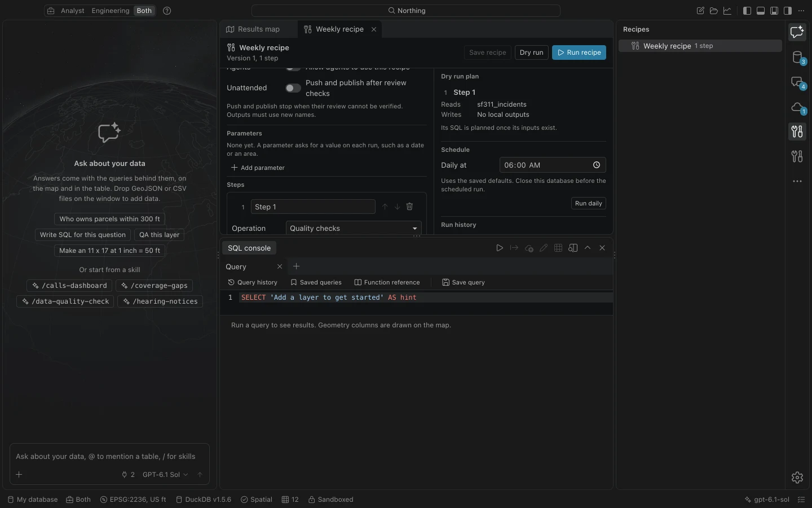Open the Operation Quality checks dropdown
This screenshot has width=812, height=508.
pyautogui.click(x=354, y=229)
